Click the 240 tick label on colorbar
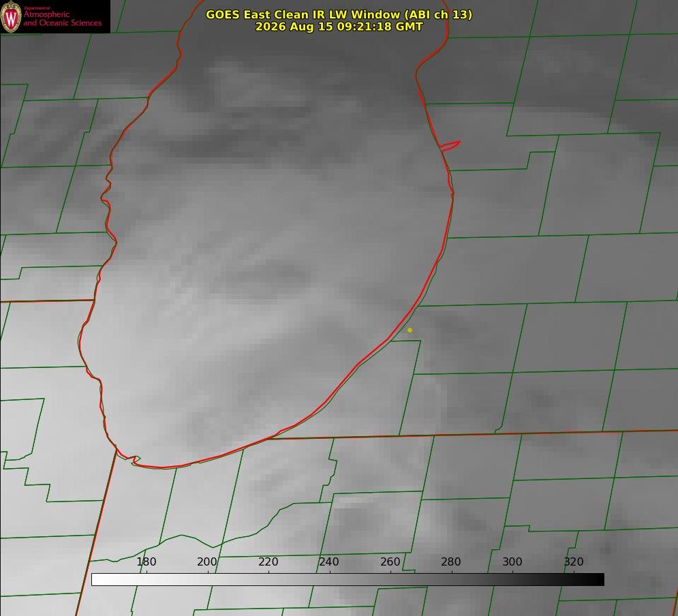The width and height of the screenshot is (678, 616). 329,562
